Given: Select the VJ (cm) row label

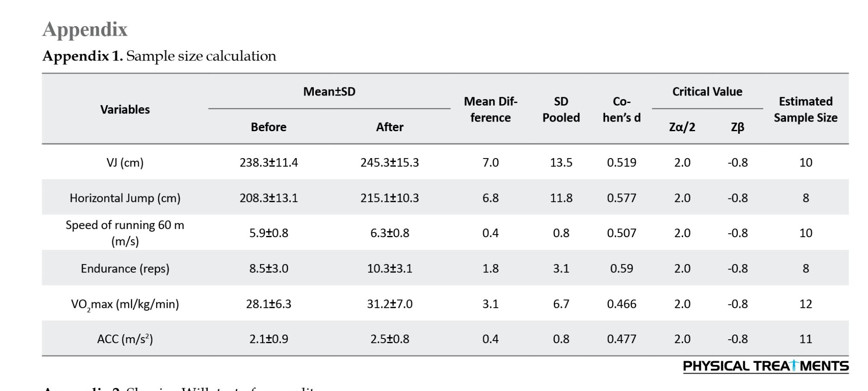Looking at the screenshot, I should pos(125,162).
